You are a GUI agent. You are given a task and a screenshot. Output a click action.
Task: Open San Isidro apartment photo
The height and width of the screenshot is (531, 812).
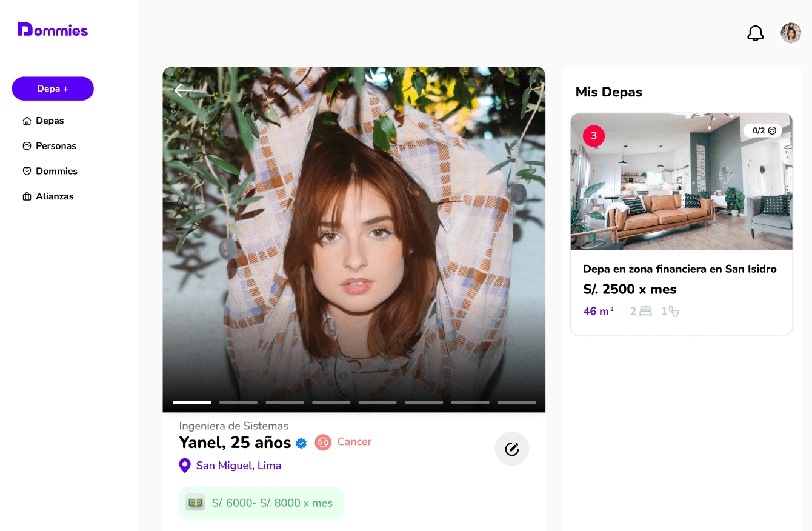tap(681, 181)
